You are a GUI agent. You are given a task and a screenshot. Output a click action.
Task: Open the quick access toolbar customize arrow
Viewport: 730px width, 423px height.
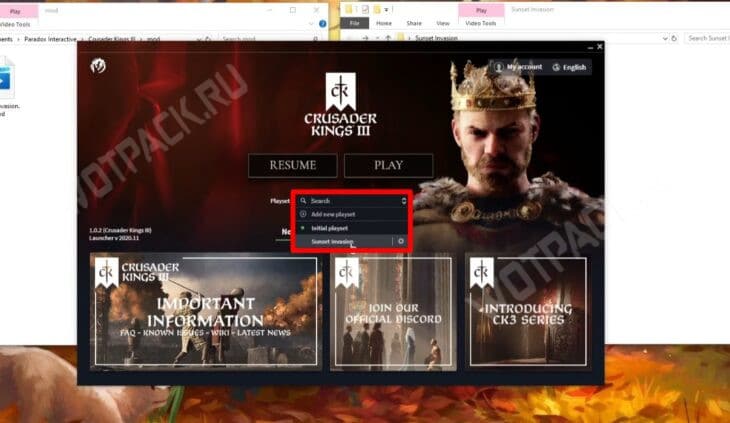coord(386,10)
